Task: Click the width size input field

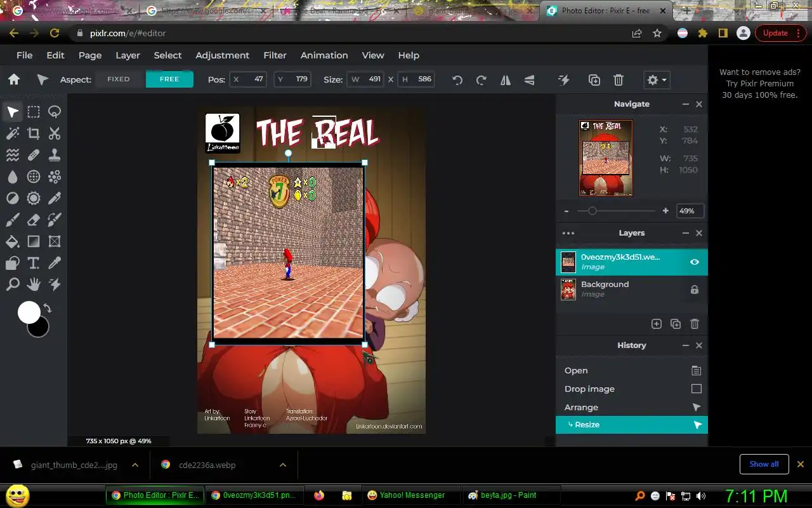Action: point(366,79)
